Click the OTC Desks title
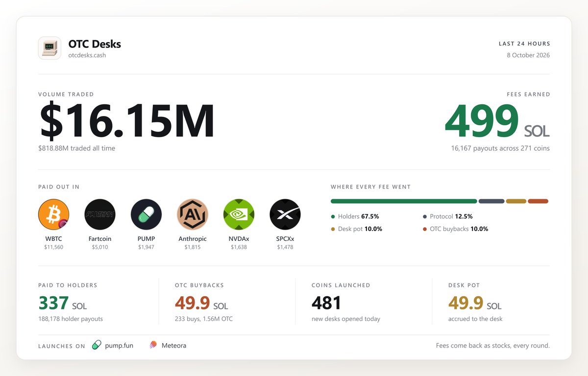 [95, 44]
